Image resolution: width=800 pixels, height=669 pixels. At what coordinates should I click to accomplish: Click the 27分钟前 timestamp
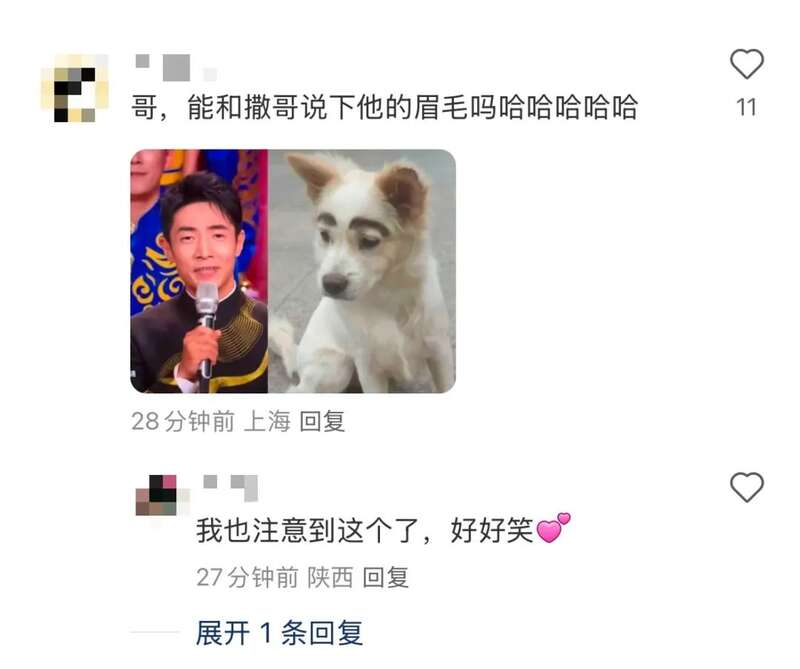(x=247, y=578)
